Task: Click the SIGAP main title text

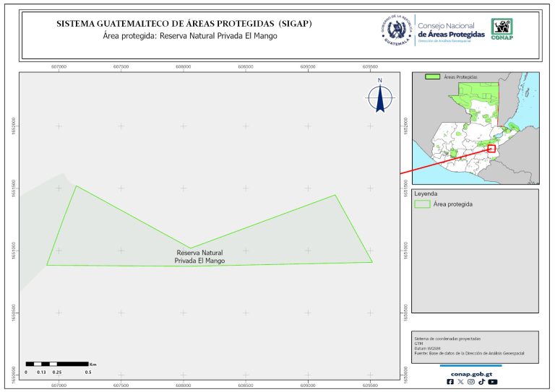Action: click(x=184, y=24)
